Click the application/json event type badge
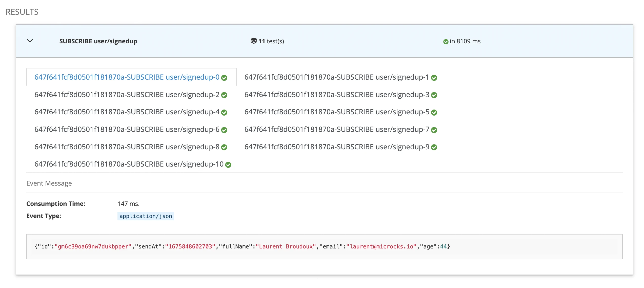Screen dimensions: 644x288 [x=146, y=216]
